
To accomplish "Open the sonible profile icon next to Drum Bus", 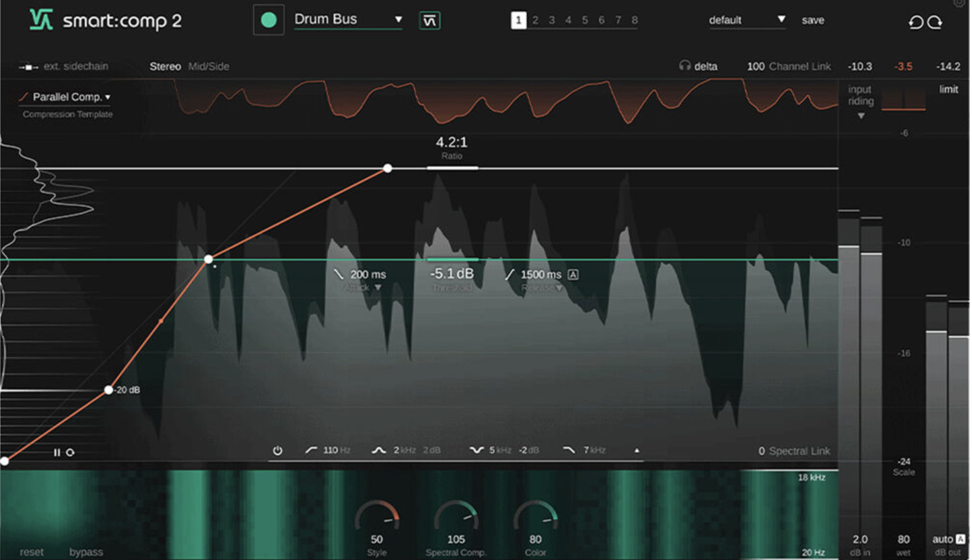I will [429, 20].
